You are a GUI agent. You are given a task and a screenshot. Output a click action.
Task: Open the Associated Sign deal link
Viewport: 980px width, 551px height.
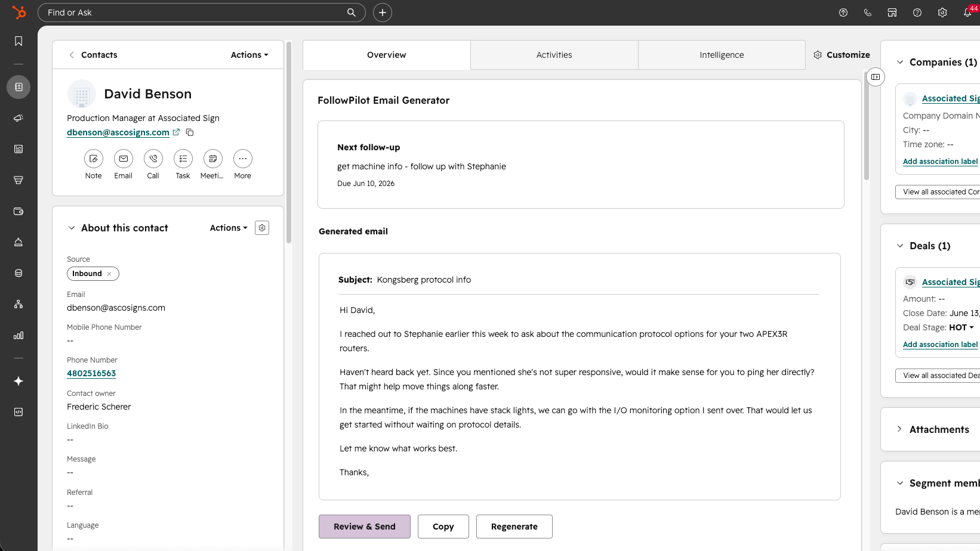[951, 282]
